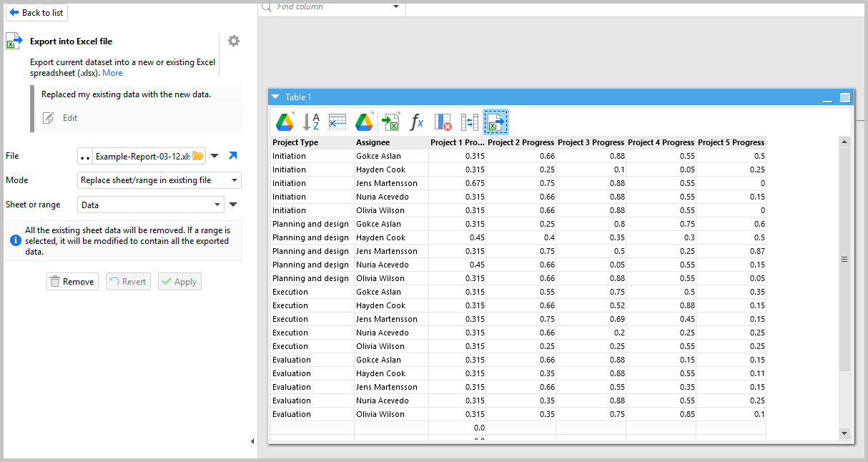868x462 pixels.
Task: Open the Sheet or range combo box
Action: (151, 205)
